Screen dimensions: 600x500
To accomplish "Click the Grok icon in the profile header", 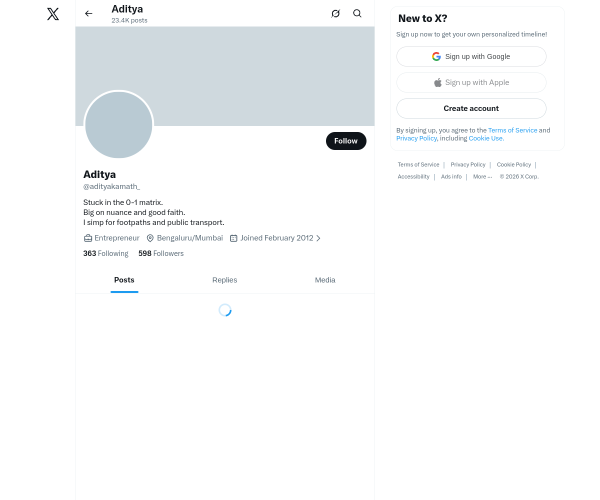I will tap(335, 14).
